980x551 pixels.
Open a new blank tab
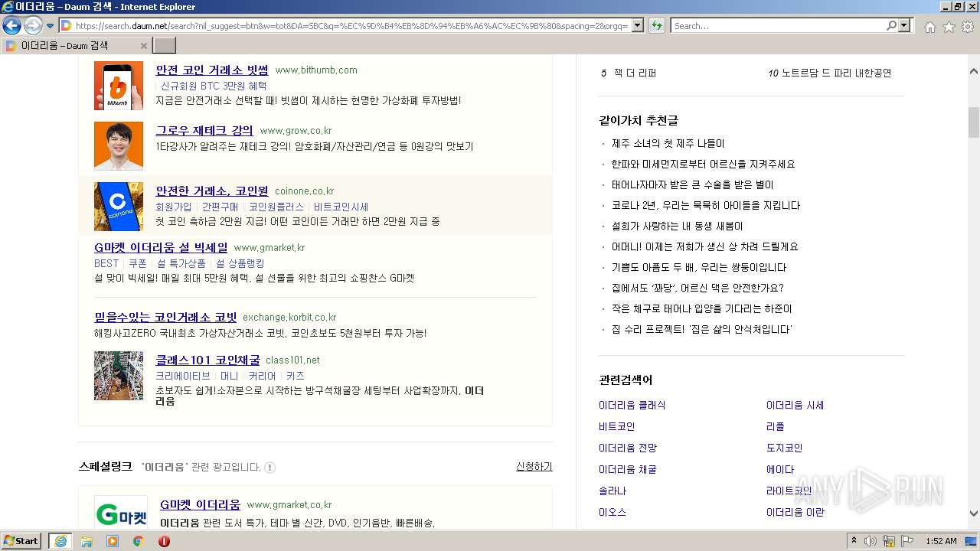(x=165, y=46)
